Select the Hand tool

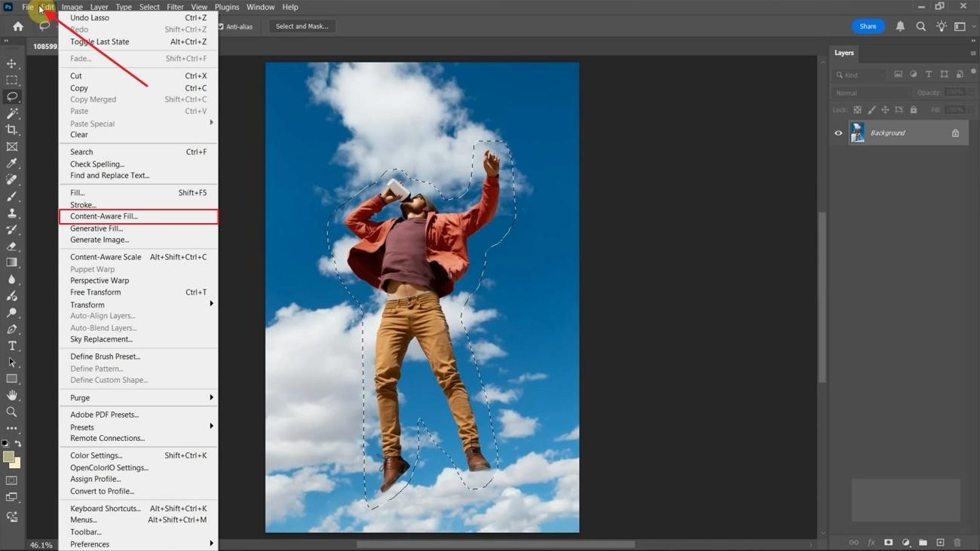click(11, 395)
